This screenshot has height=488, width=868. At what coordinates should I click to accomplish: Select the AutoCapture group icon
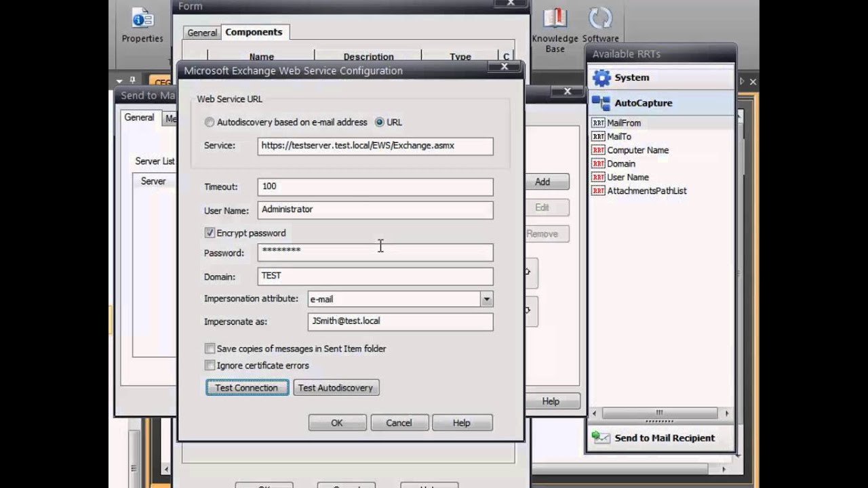click(601, 103)
